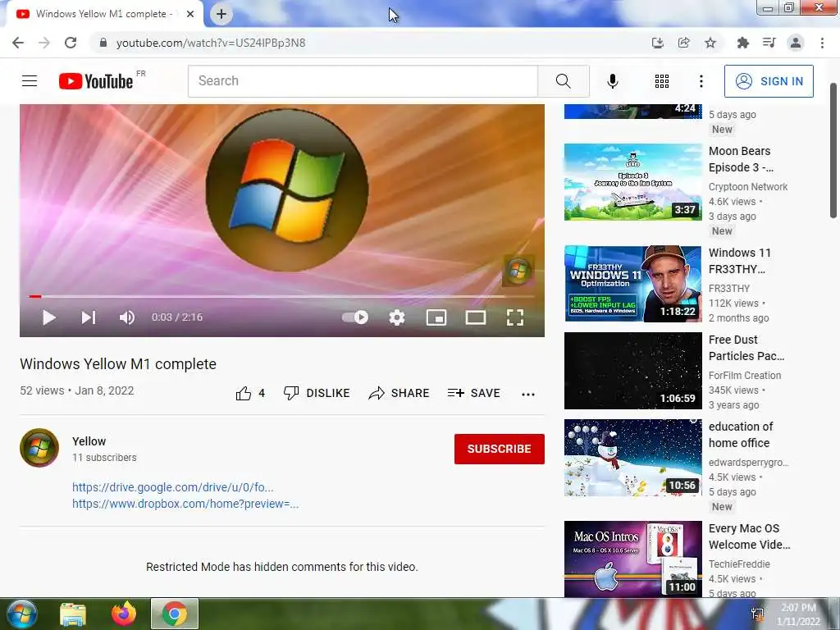Open the Google Drive link in description

point(173,487)
